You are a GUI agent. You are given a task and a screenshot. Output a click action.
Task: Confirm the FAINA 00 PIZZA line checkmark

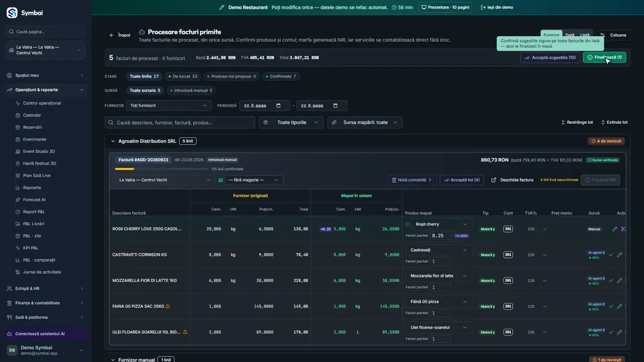pos(611,306)
